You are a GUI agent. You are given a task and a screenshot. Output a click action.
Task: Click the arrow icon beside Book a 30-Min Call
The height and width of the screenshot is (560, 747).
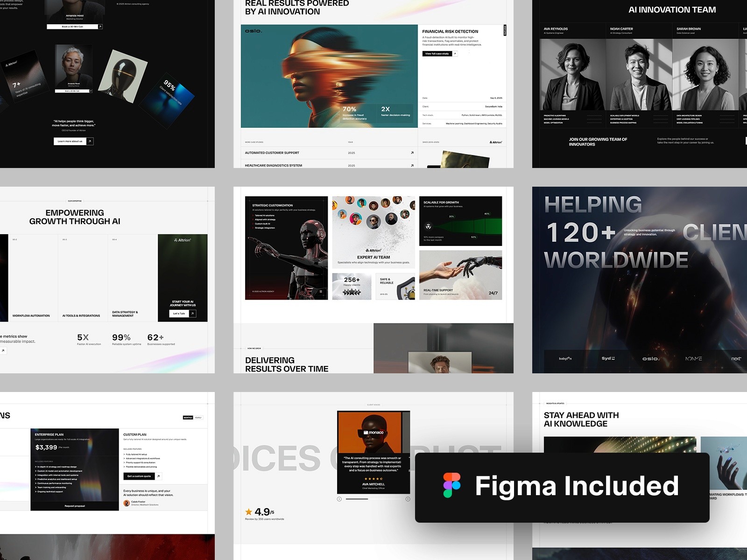pos(100,27)
